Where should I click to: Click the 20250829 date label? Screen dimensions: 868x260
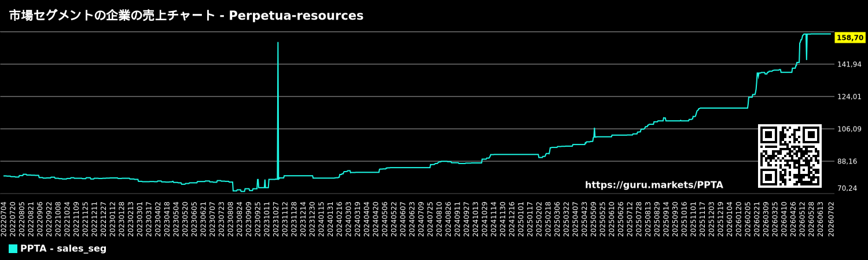pyautogui.click(x=657, y=219)
